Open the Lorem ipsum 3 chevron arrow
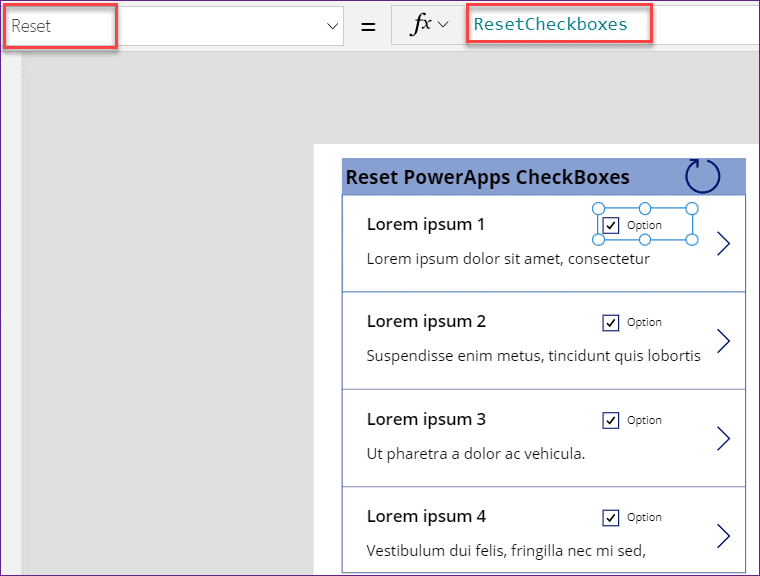 coord(723,438)
